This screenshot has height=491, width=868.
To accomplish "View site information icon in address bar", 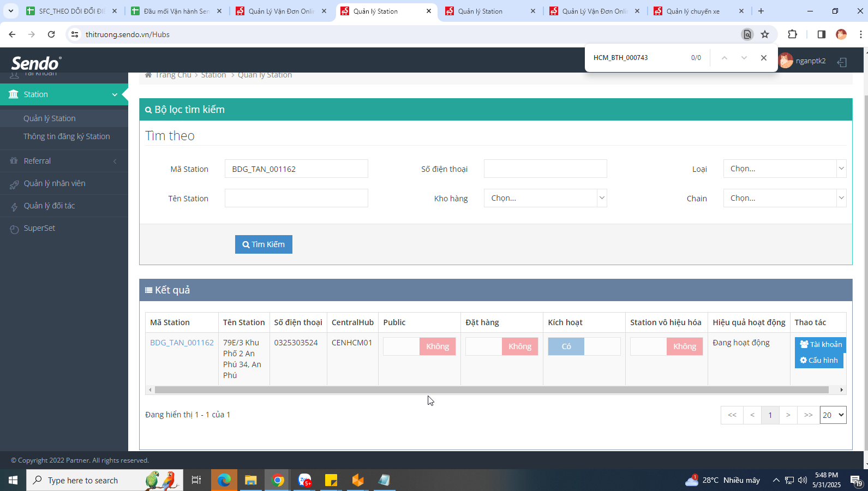I will (x=75, y=34).
